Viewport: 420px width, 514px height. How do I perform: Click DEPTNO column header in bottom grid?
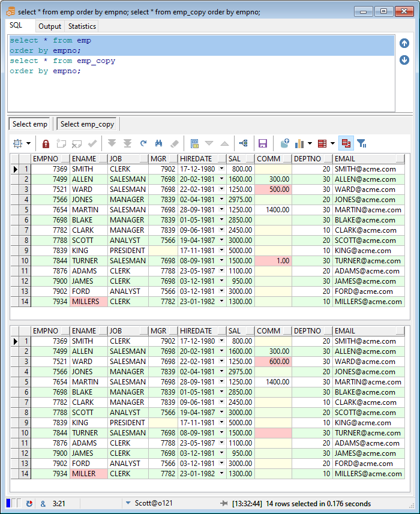tap(312, 330)
